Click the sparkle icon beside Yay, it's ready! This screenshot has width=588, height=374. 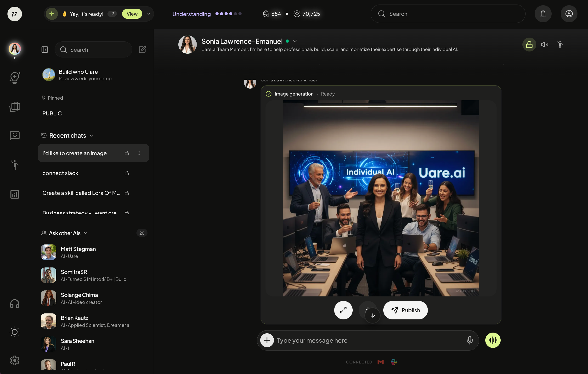(x=52, y=14)
